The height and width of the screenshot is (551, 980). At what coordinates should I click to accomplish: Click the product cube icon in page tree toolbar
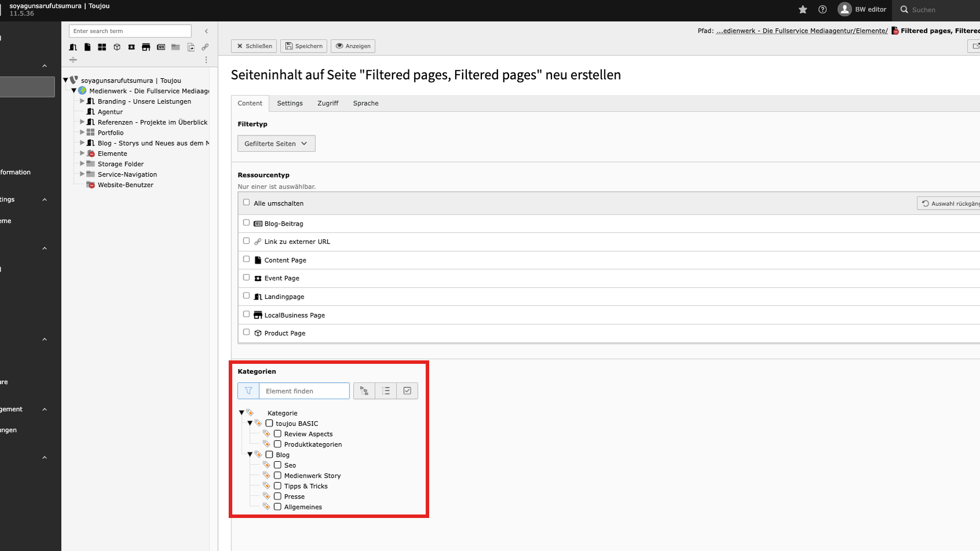pos(117,47)
